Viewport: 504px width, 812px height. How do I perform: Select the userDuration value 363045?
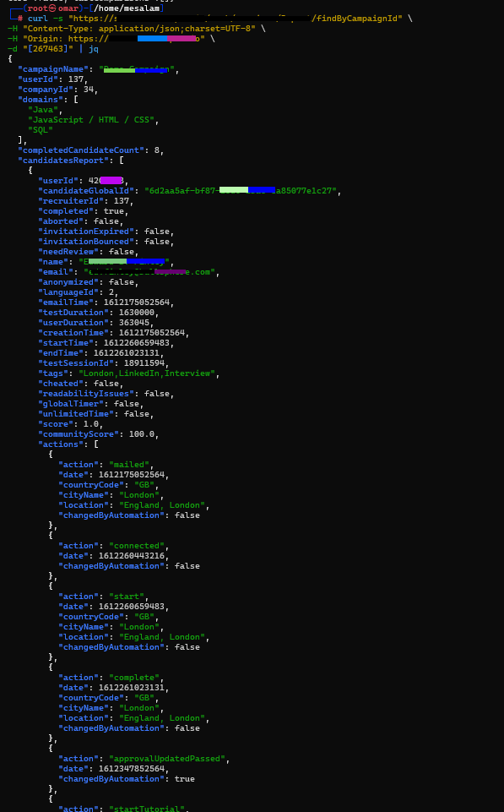[x=134, y=323]
